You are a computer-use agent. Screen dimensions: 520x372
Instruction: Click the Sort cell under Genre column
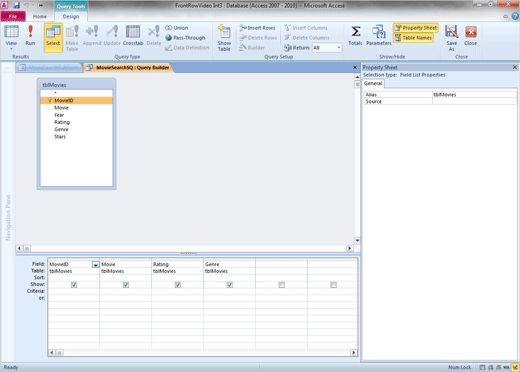point(229,278)
